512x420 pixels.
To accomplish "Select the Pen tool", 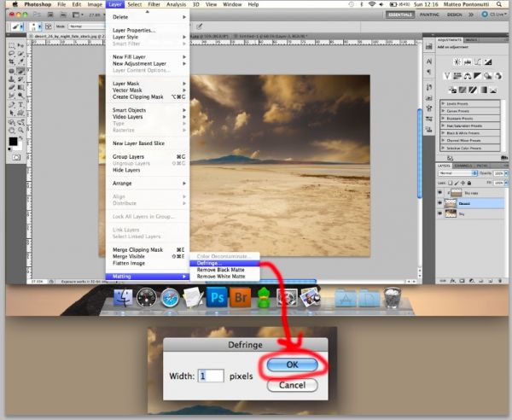I will pyautogui.click(x=11, y=105).
